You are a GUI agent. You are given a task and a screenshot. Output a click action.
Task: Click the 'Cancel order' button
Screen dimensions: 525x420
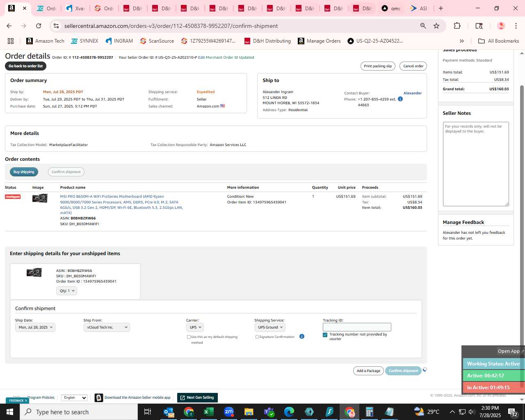click(x=413, y=66)
